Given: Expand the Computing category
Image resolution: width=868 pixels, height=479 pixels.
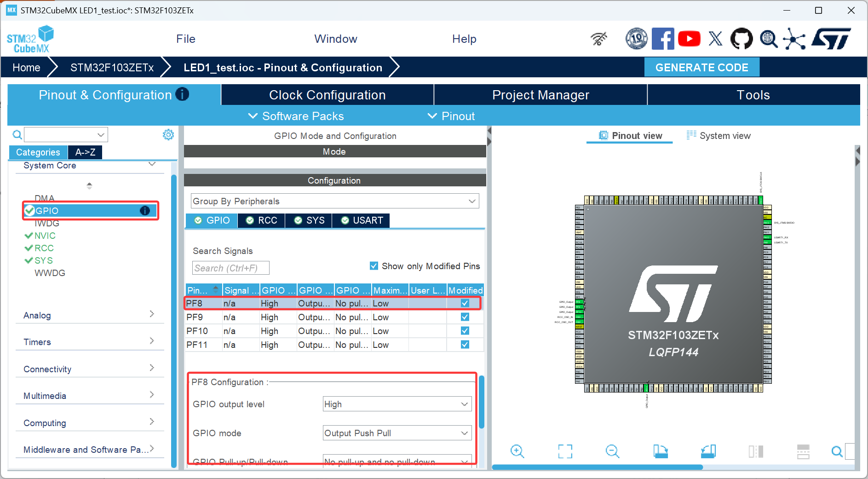Looking at the screenshot, I should pyautogui.click(x=90, y=423).
